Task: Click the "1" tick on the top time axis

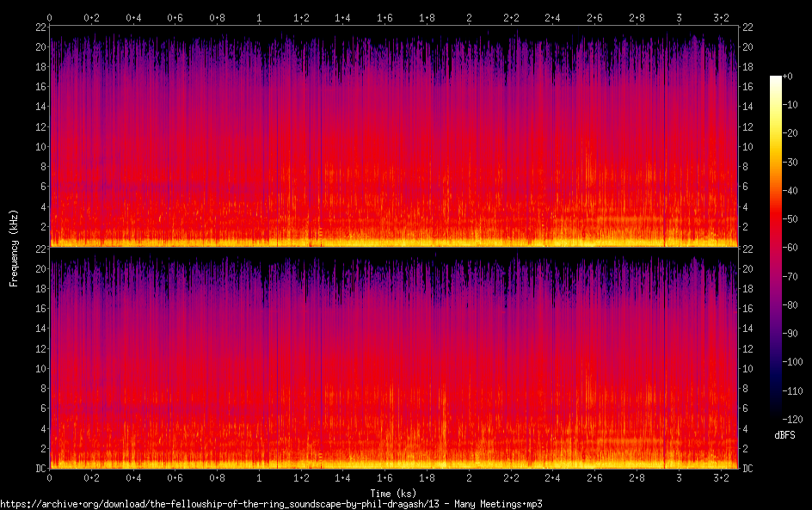Action: tap(259, 17)
